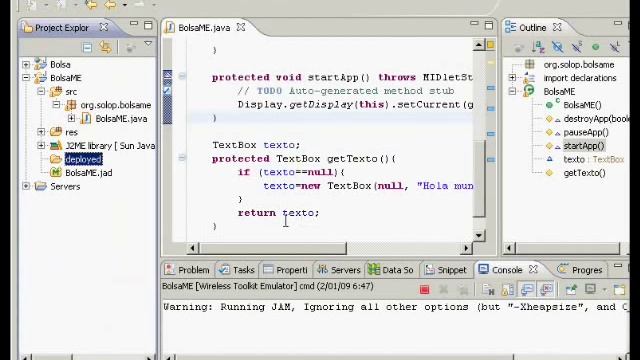The width and height of the screenshot is (640, 360).
Task: Collapse org.solop.bolsame package in Project Explorer
Action: click(x=56, y=104)
